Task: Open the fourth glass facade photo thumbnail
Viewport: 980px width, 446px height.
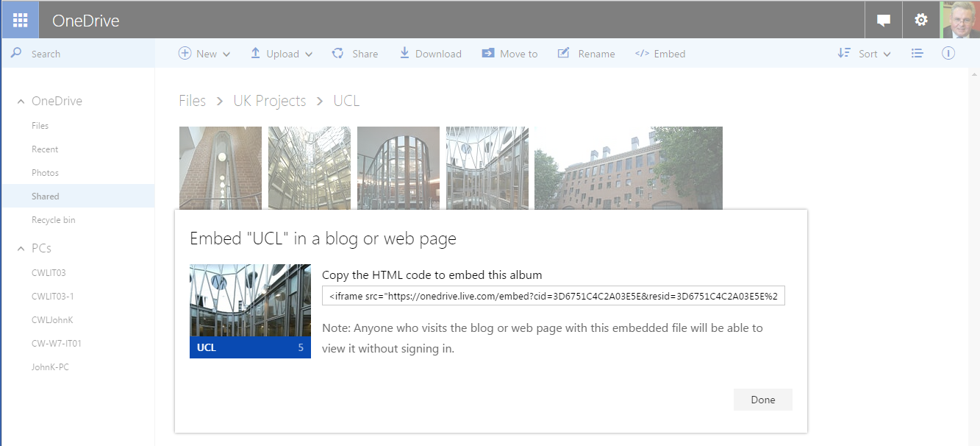Action: pyautogui.click(x=487, y=169)
